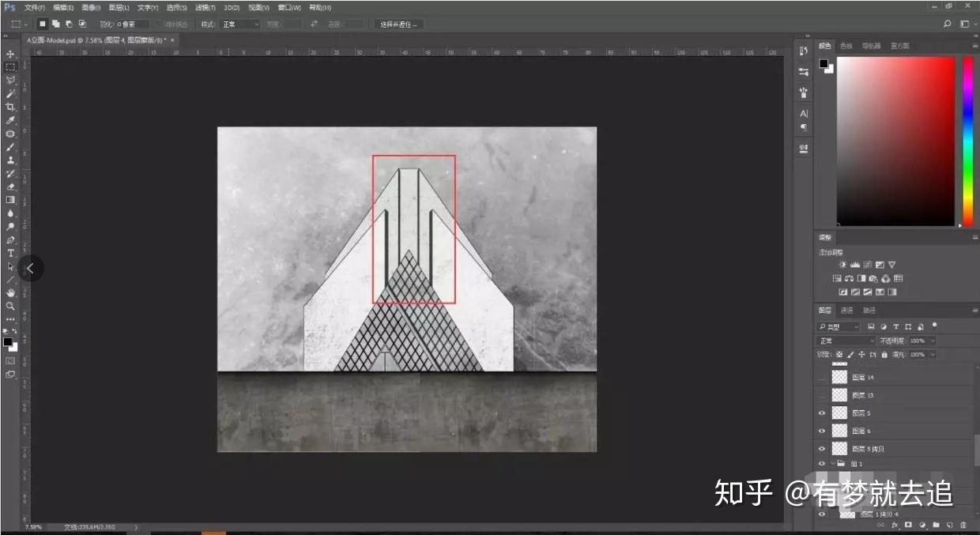This screenshot has width=980, height=535.
Task: Open the 编辑(E) menu
Action: (x=63, y=7)
